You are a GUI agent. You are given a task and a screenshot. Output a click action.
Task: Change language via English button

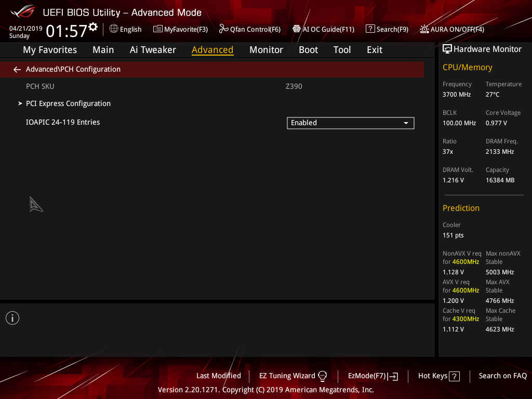click(x=126, y=29)
